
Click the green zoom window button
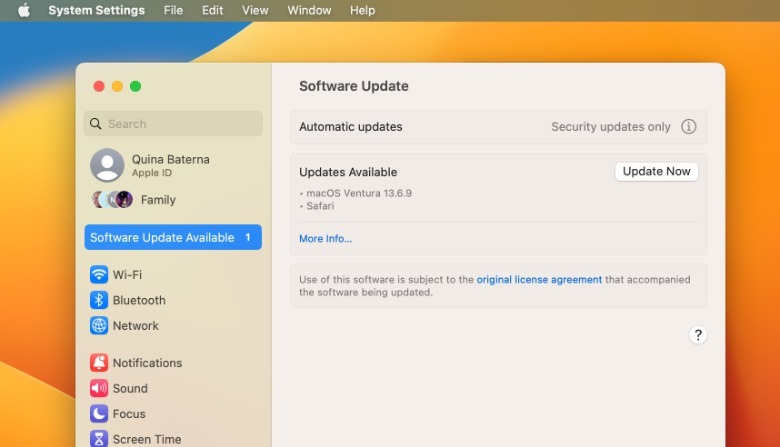(x=135, y=87)
